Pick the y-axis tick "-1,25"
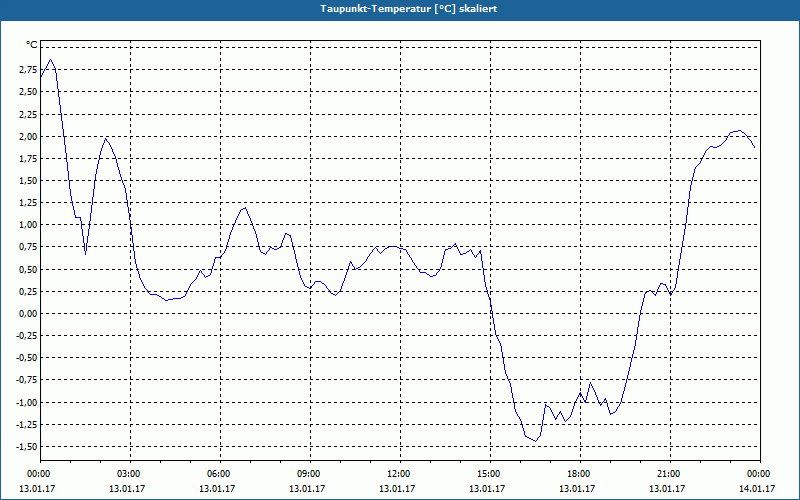Screen dimensions: 800x500 [27, 424]
